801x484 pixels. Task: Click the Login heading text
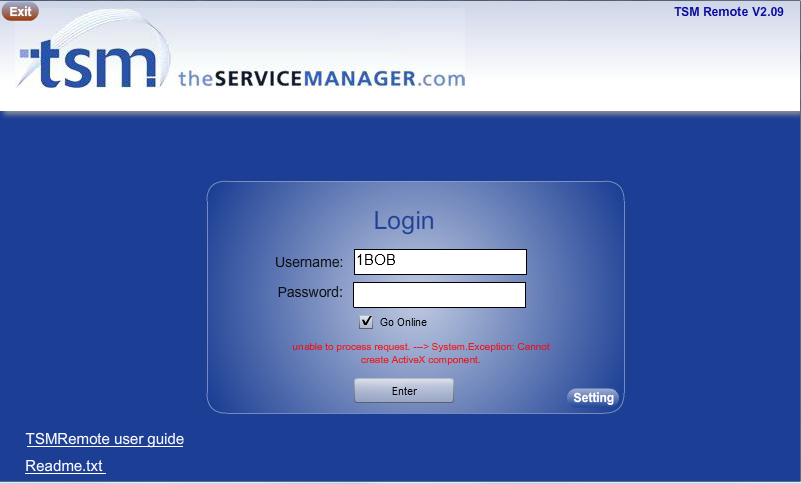click(x=404, y=221)
